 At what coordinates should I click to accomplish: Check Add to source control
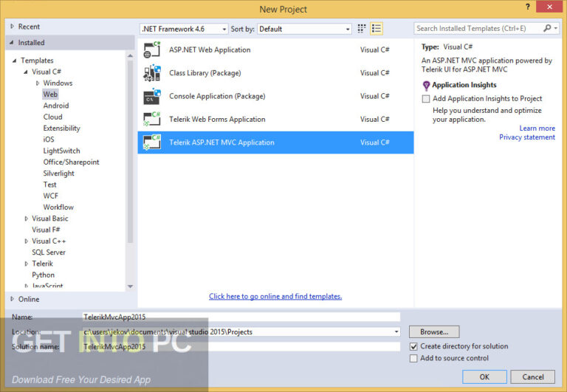pyautogui.click(x=413, y=358)
